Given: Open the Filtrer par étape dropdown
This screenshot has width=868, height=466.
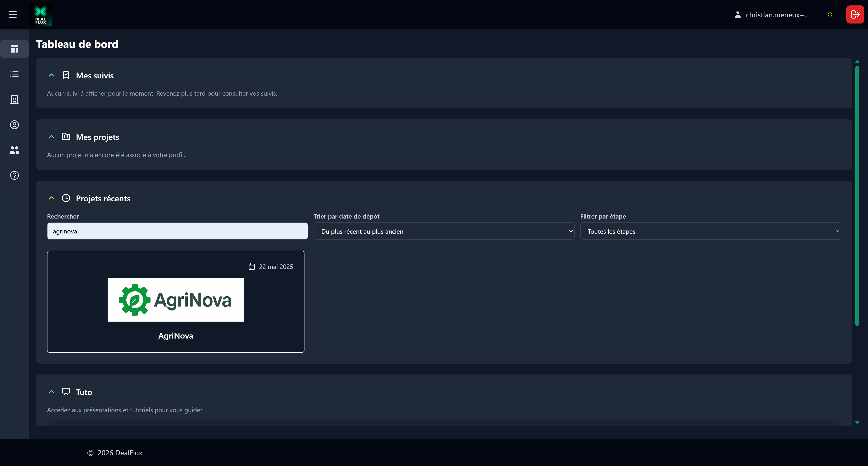Looking at the screenshot, I should click(x=710, y=231).
